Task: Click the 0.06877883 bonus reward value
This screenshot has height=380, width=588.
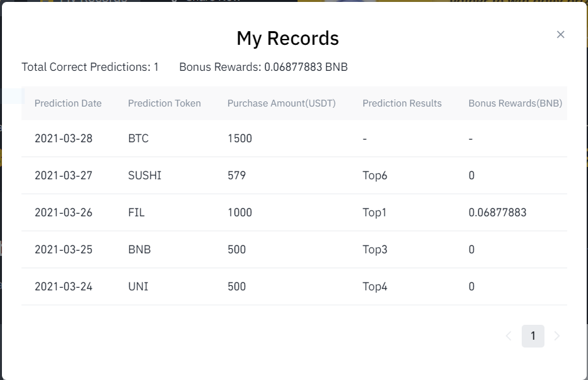Action: (x=497, y=212)
